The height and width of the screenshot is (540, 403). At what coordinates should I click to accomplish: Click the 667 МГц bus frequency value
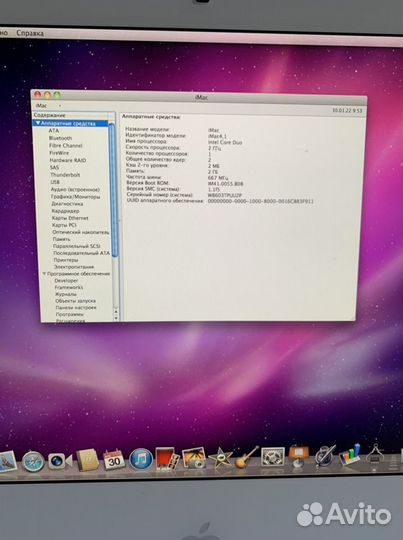tap(217, 178)
